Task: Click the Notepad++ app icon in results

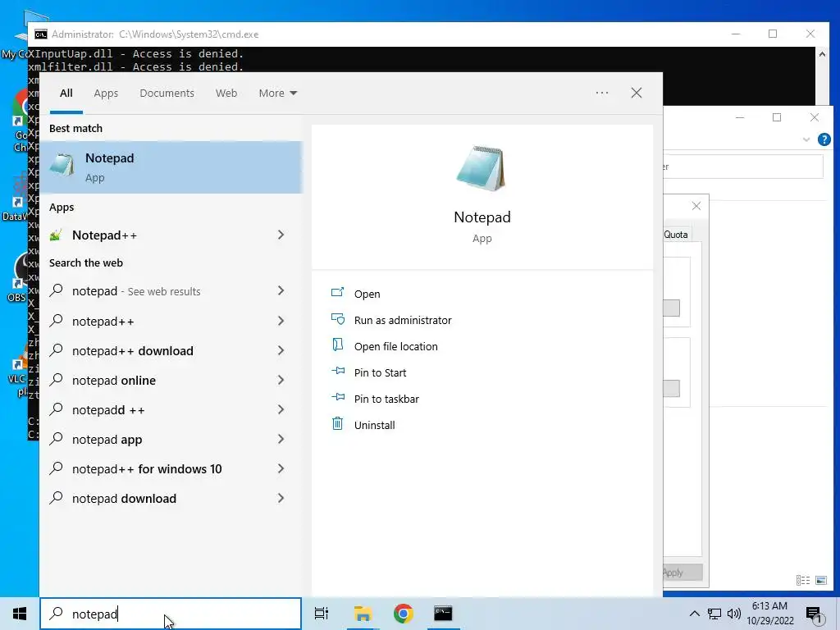Action: click(x=56, y=235)
